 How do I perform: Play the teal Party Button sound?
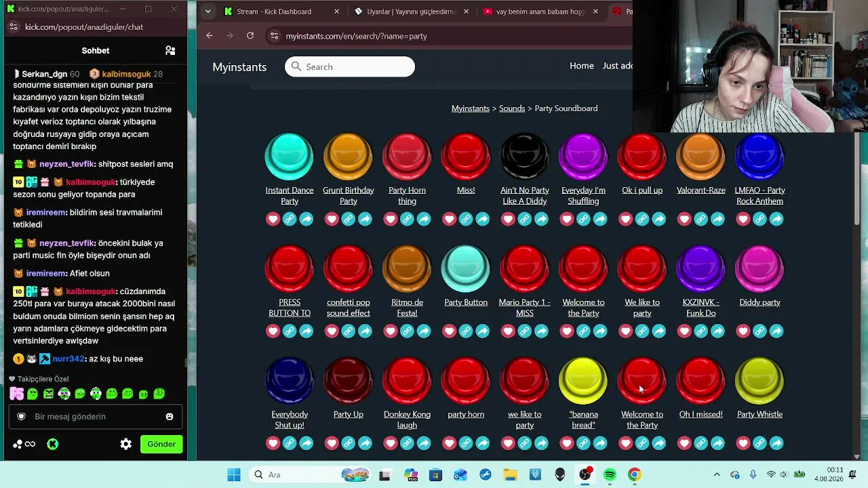tap(466, 268)
